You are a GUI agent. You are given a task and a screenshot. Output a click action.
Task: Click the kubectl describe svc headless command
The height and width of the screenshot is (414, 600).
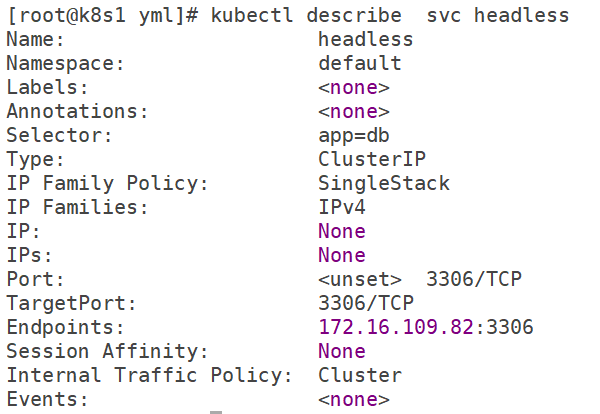point(390,16)
